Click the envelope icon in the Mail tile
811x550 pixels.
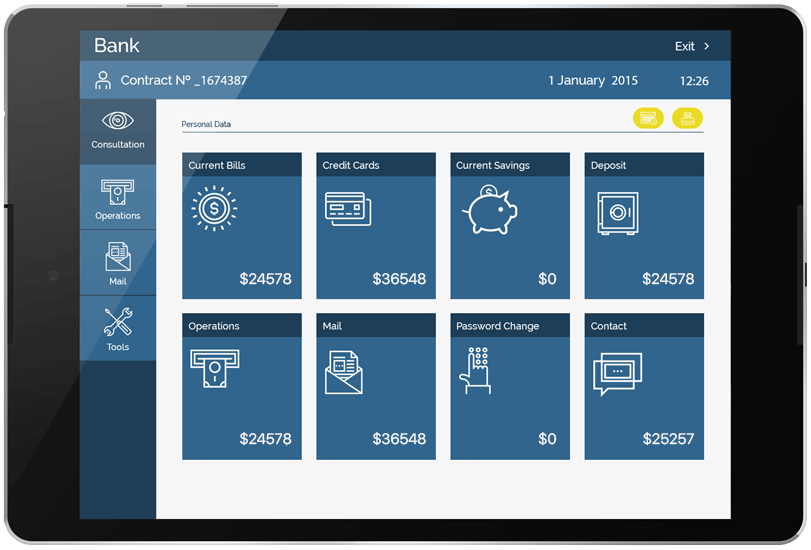click(x=343, y=372)
